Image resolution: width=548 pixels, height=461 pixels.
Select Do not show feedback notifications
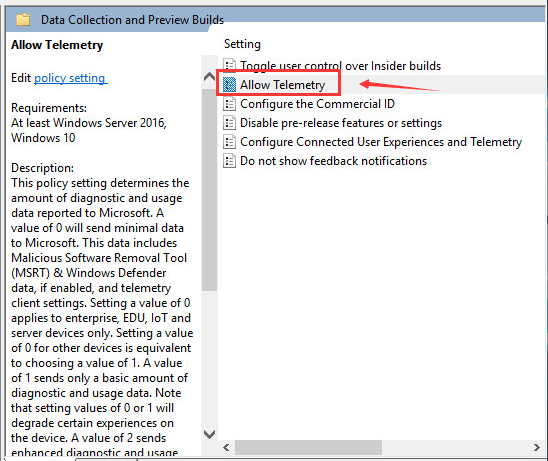[x=333, y=161]
